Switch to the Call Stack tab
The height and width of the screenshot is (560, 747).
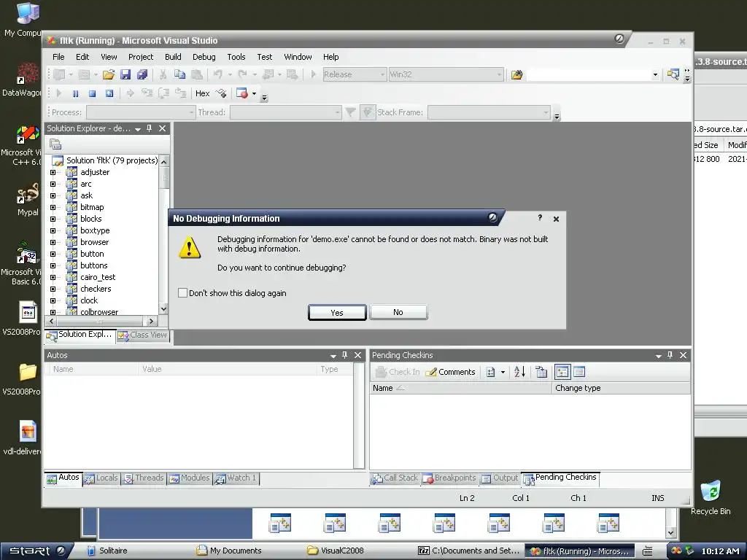pyautogui.click(x=395, y=478)
